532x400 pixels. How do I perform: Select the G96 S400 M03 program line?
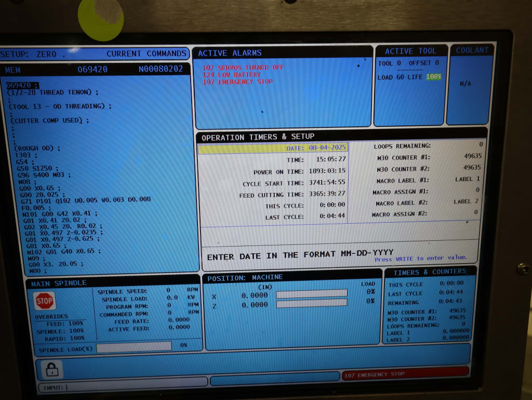tap(44, 175)
